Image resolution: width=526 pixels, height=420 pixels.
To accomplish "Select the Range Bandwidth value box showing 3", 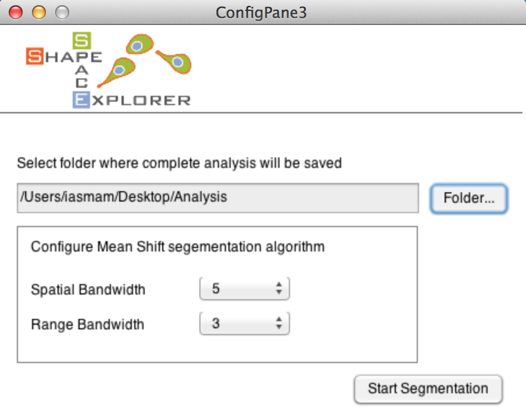I will point(245,324).
